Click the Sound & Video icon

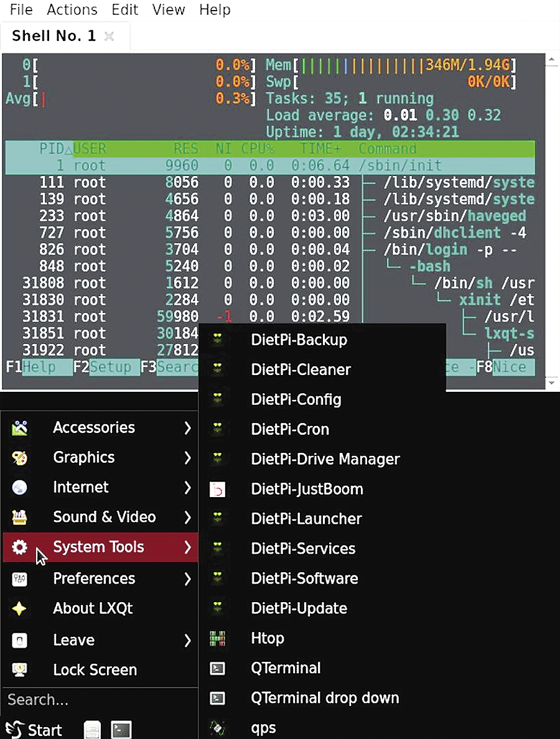point(19,517)
